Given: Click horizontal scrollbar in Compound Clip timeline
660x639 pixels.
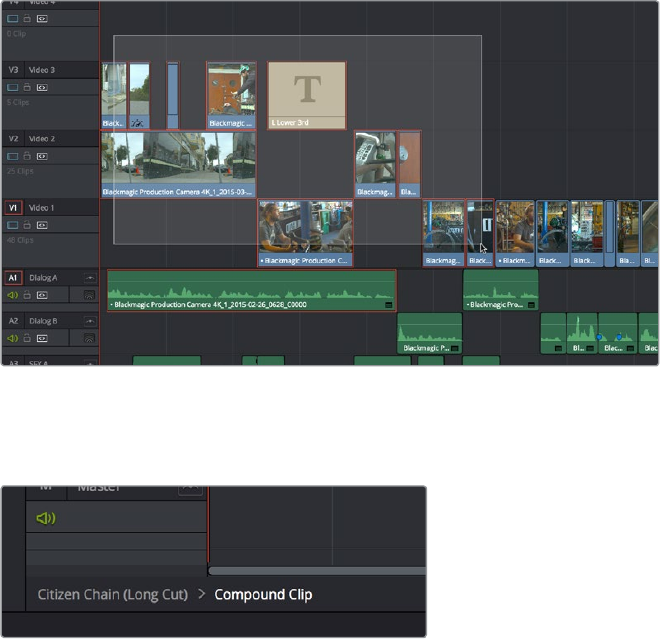Looking at the screenshot, I should [317, 571].
